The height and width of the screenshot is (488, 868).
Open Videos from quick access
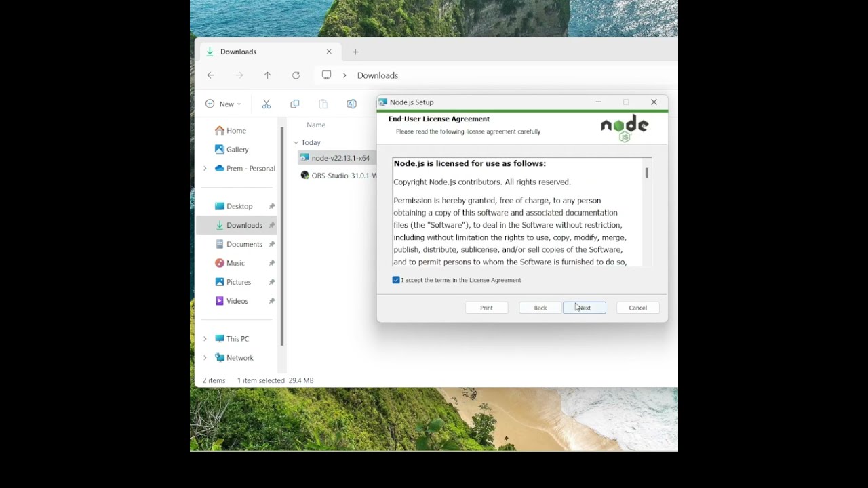coord(237,301)
